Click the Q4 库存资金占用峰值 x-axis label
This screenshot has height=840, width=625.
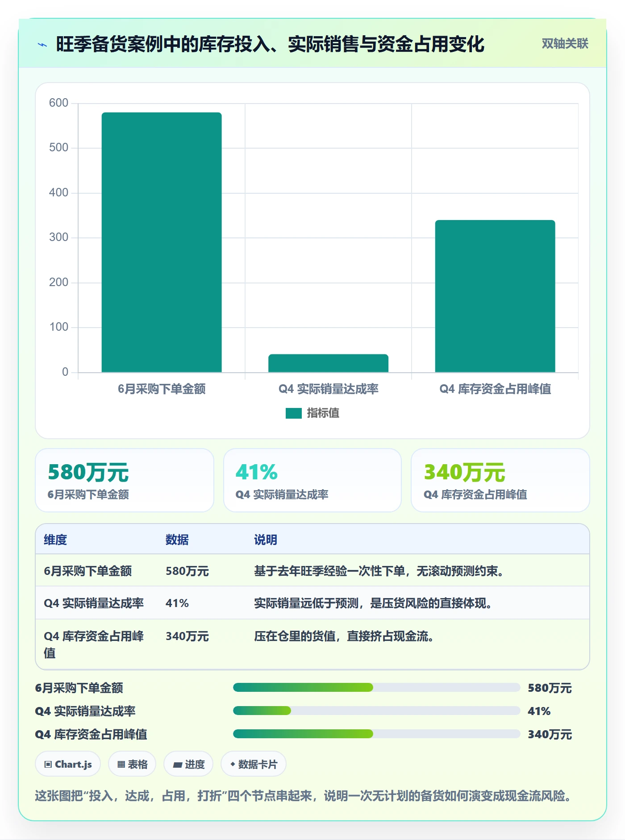click(x=495, y=389)
